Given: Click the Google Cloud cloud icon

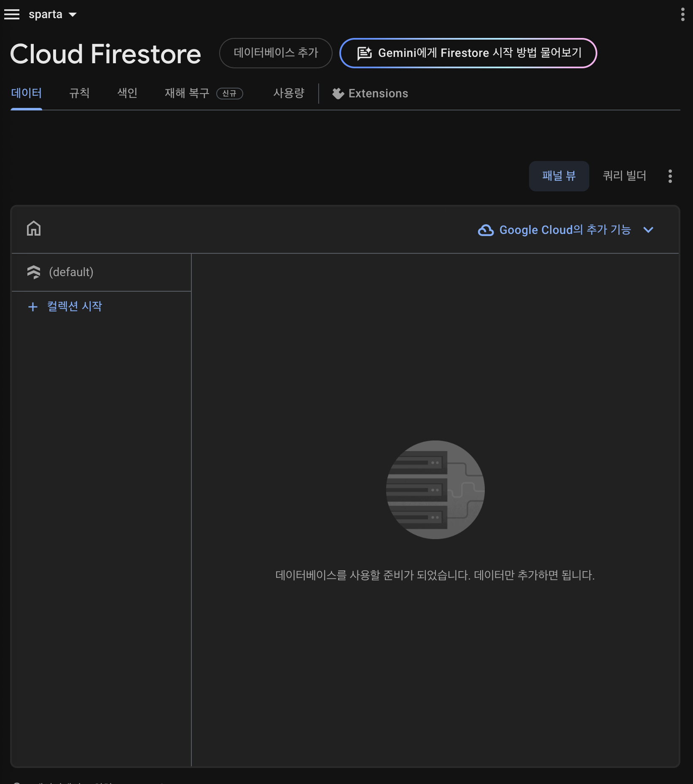Looking at the screenshot, I should (486, 230).
